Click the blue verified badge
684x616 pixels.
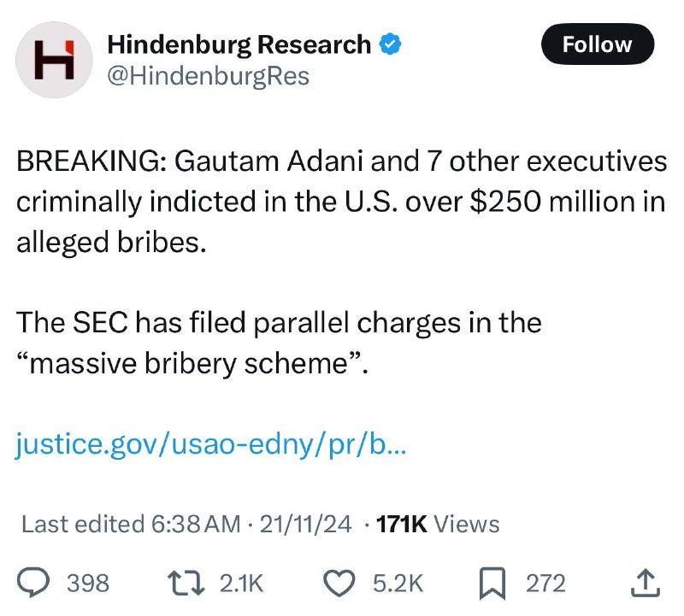(x=390, y=44)
